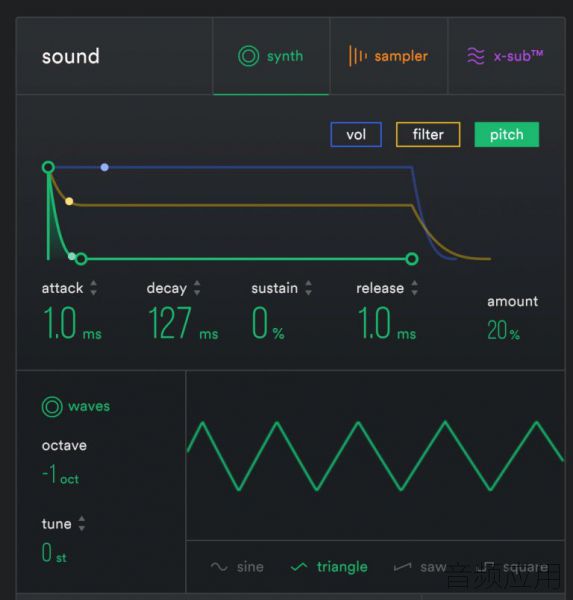
Task: Select the saw waveform
Action: [420, 567]
